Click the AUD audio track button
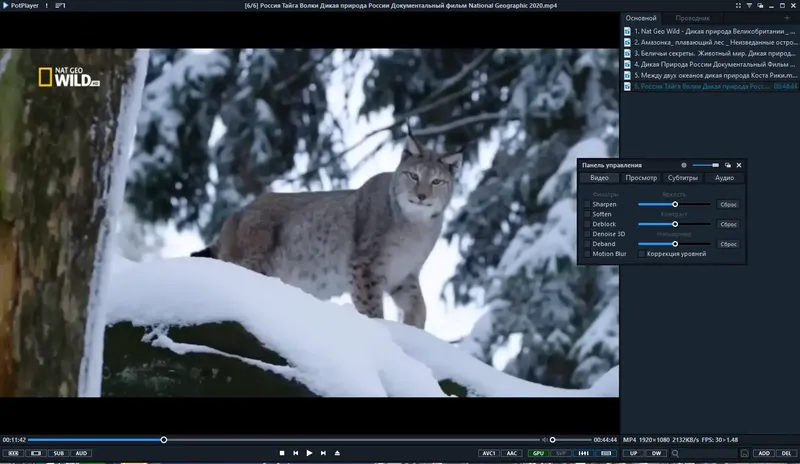 tap(81, 453)
